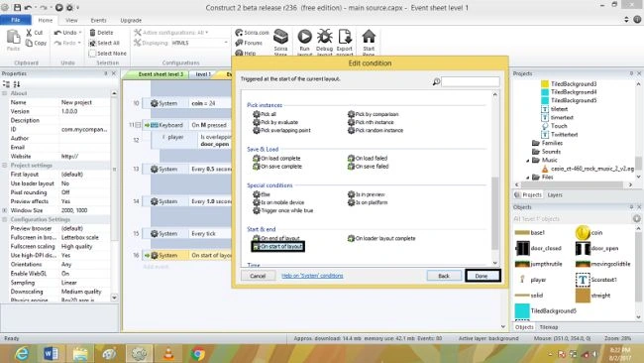Switch to the View ribbon tab

pos(71,20)
